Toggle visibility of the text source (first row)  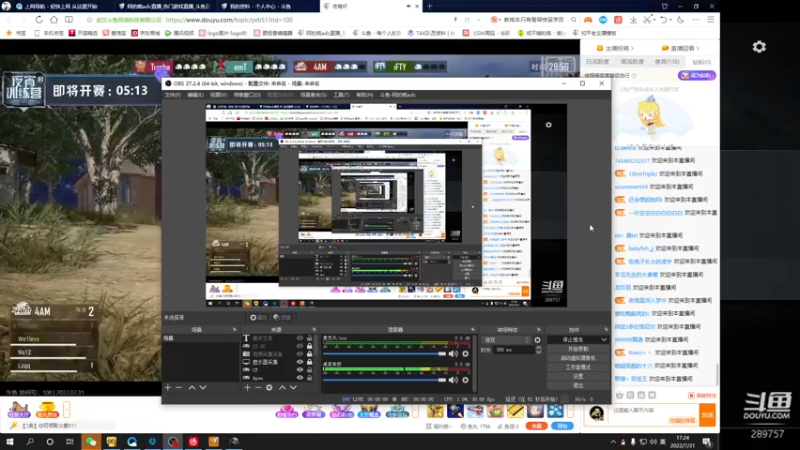[300, 338]
